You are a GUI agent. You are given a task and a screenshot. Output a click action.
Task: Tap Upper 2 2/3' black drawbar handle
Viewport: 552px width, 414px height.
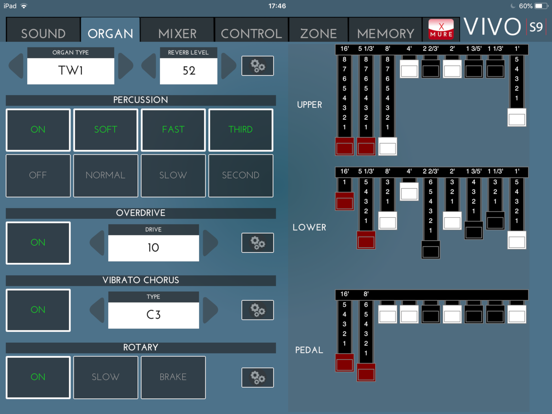[x=431, y=69]
